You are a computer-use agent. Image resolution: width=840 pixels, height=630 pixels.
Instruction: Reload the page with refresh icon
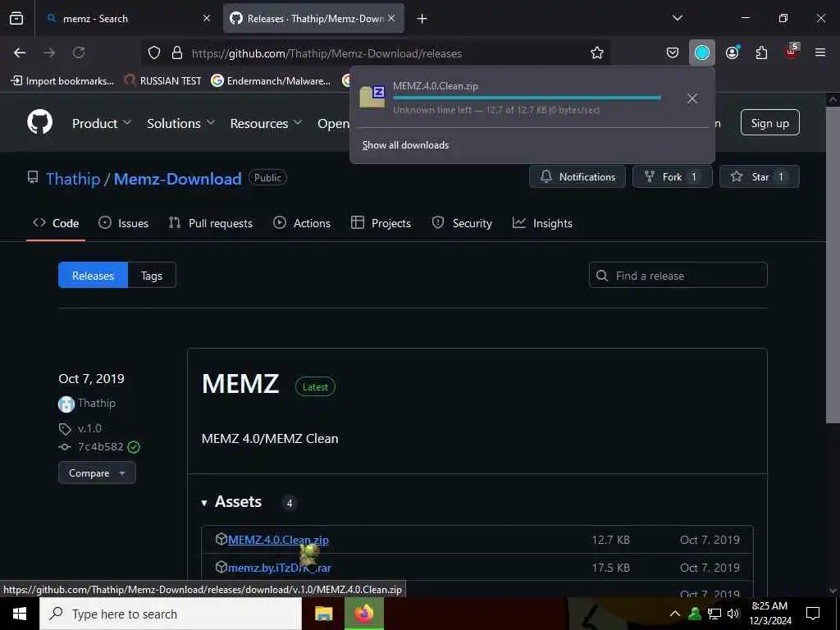click(79, 52)
